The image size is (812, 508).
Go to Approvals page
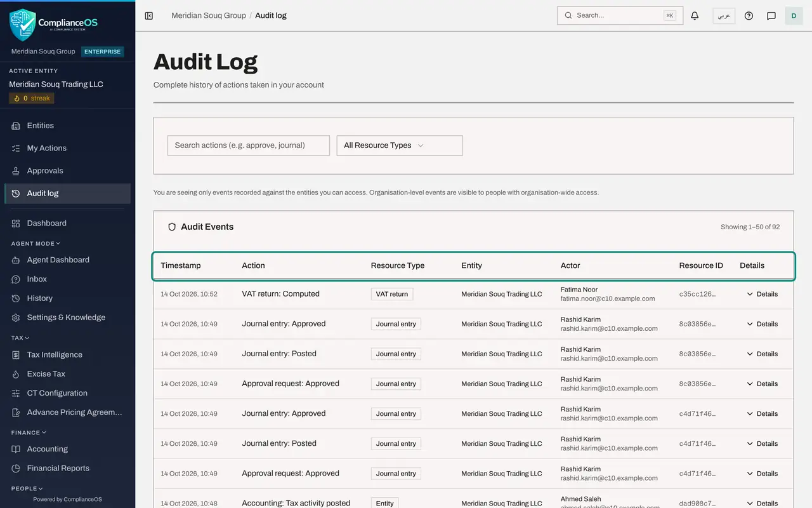67,171
